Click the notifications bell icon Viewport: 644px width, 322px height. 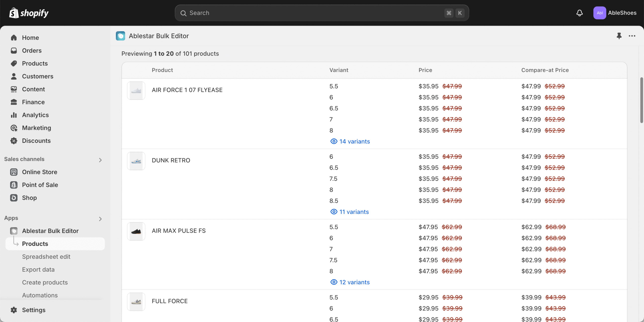[579, 13]
